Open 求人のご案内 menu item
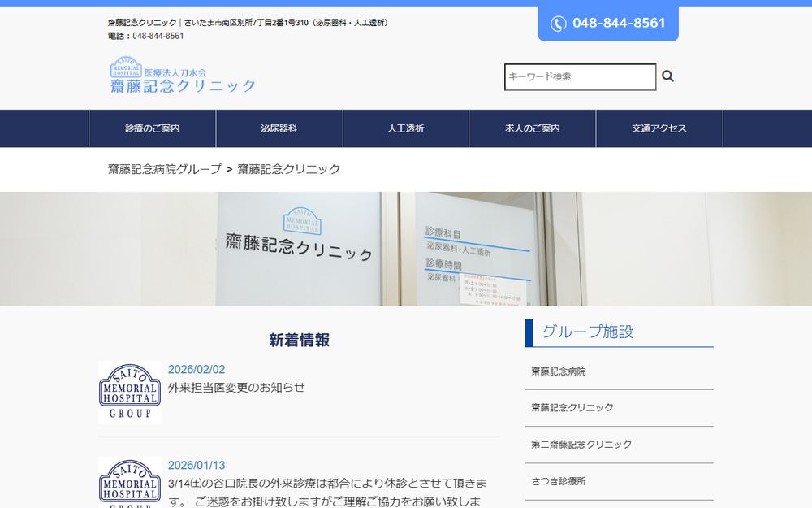This screenshot has height=508, width=812. click(x=533, y=128)
